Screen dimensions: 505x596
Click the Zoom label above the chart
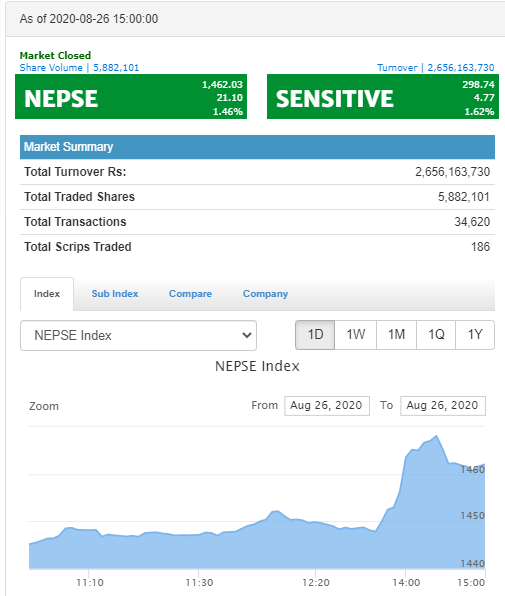click(44, 406)
